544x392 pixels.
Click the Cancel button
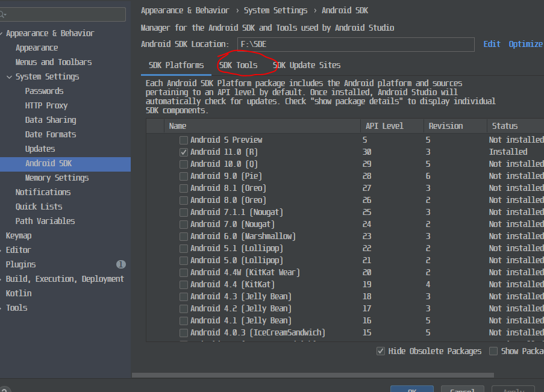pos(463,389)
